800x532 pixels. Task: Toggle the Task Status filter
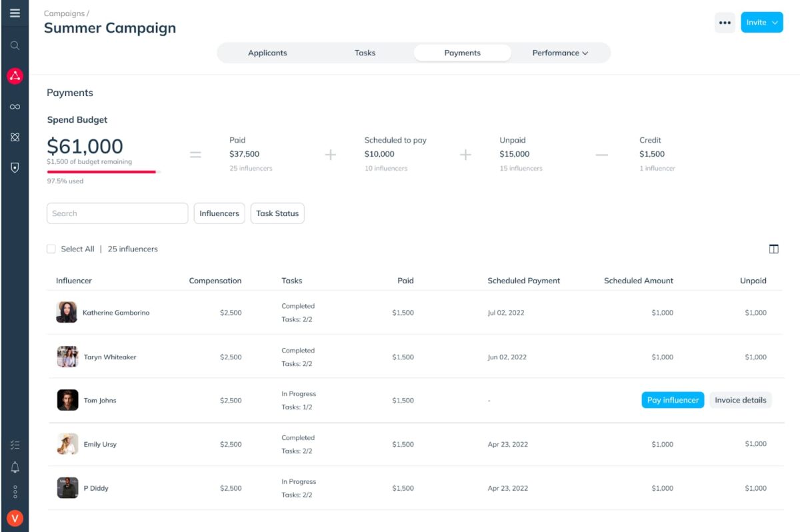pos(277,213)
